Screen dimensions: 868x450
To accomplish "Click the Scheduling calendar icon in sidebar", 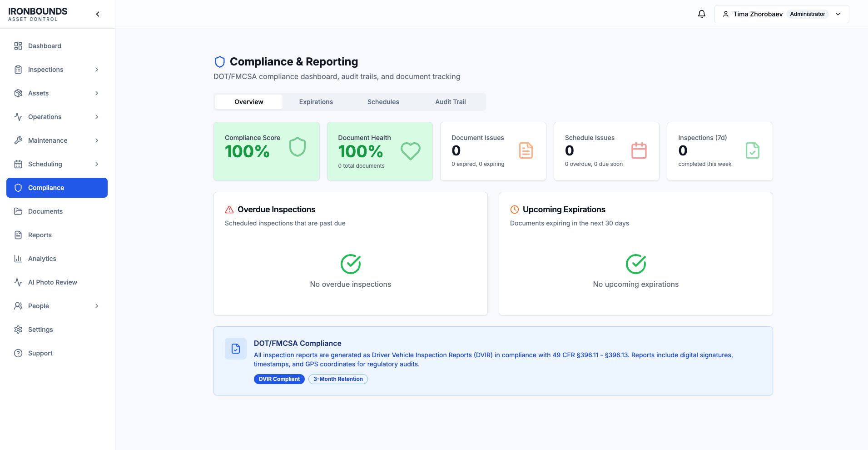I will (x=18, y=164).
